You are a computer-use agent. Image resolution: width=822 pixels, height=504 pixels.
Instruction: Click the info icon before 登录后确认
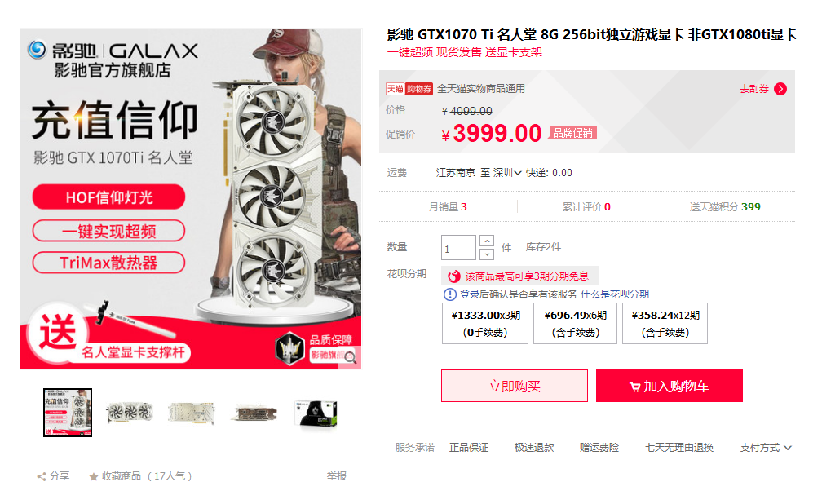pyautogui.click(x=450, y=294)
